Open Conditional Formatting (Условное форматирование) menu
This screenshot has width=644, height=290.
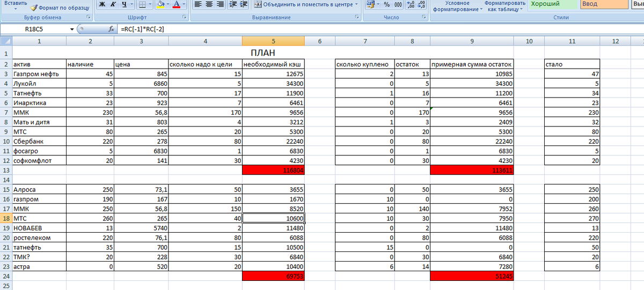pos(457,6)
